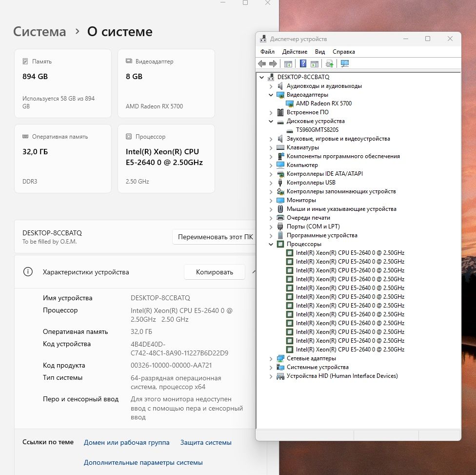Click the Видеоадаптер 8 GB card
The width and height of the screenshot is (476, 475).
166,83
